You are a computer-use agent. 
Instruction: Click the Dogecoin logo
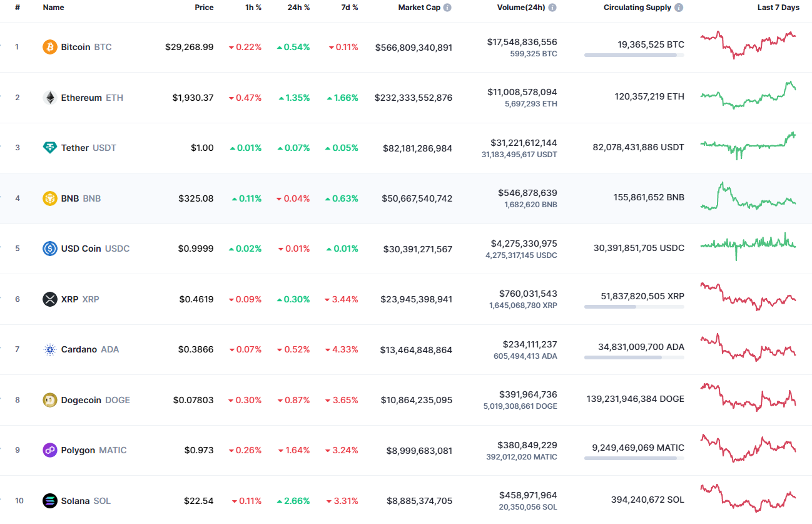coord(49,399)
